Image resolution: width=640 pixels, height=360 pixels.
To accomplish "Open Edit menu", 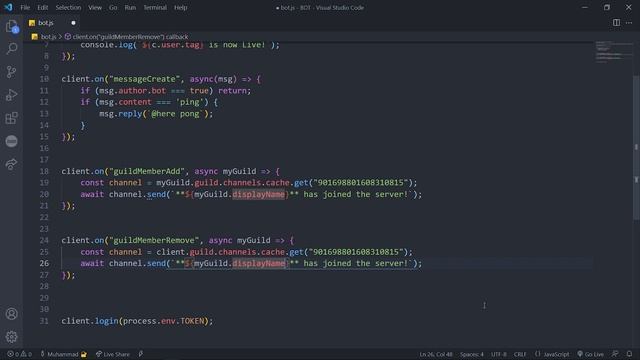I will (42, 7).
